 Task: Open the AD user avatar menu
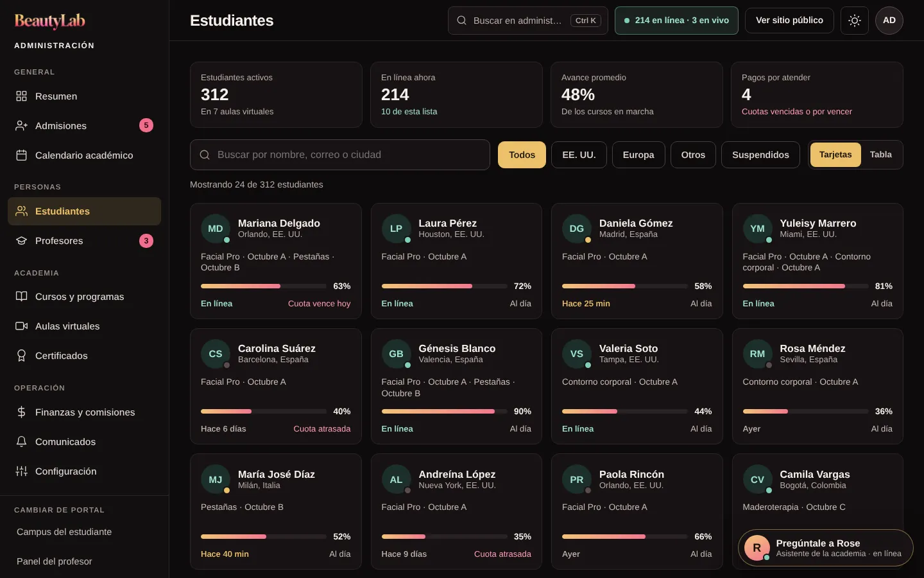[x=889, y=21]
